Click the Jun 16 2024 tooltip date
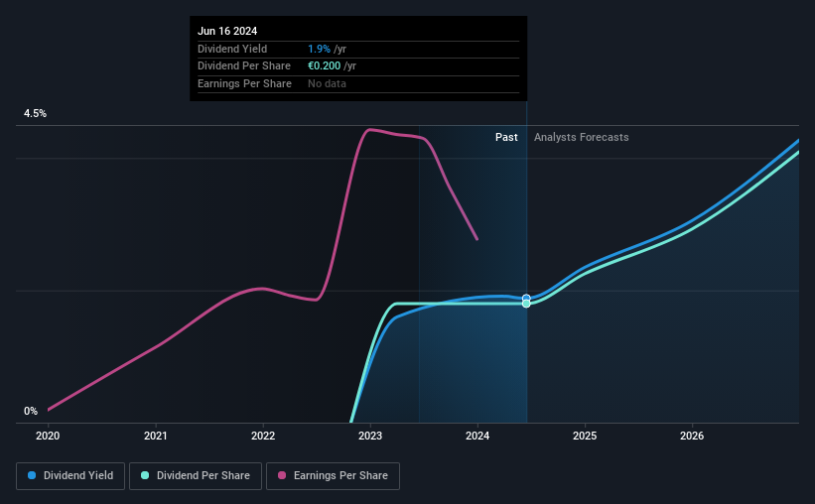815x504 pixels. (x=227, y=31)
